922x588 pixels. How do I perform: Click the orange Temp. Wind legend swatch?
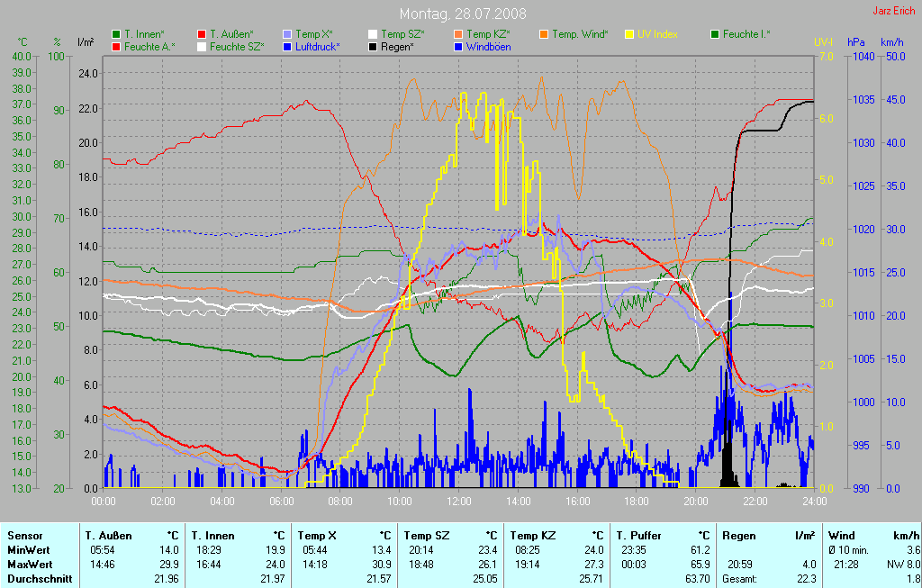click(x=544, y=35)
